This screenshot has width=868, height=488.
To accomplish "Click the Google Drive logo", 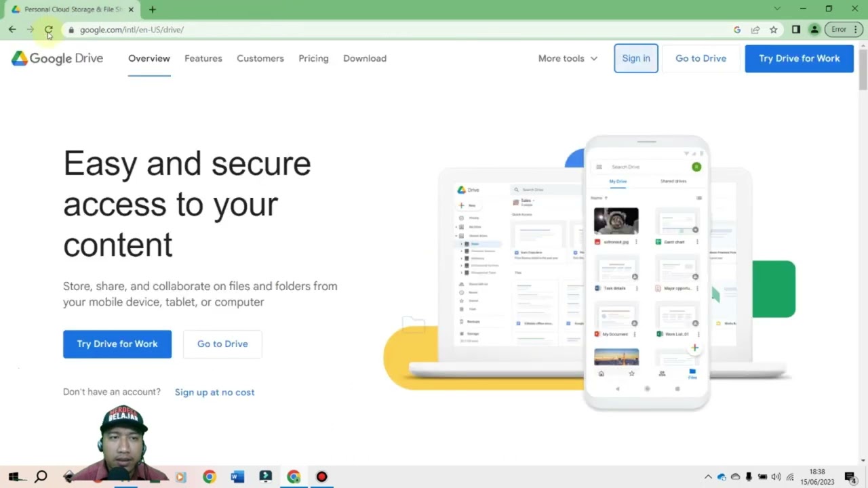I will coord(58,58).
